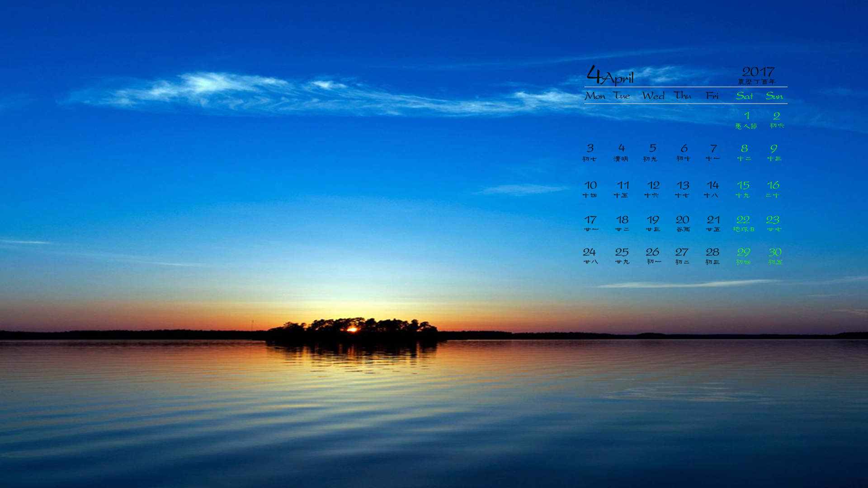Viewport: 868px width, 488px height.
Task: Select calendar date 28
Action: click(x=712, y=256)
